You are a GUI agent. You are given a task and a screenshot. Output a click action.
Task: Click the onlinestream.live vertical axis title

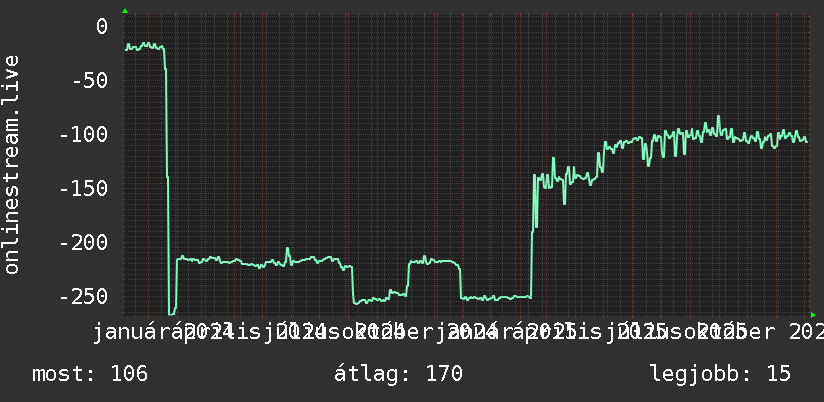[11, 164]
